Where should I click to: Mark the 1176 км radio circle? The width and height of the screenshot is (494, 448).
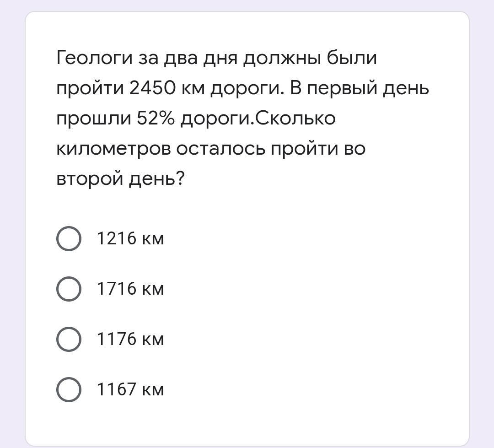69,339
